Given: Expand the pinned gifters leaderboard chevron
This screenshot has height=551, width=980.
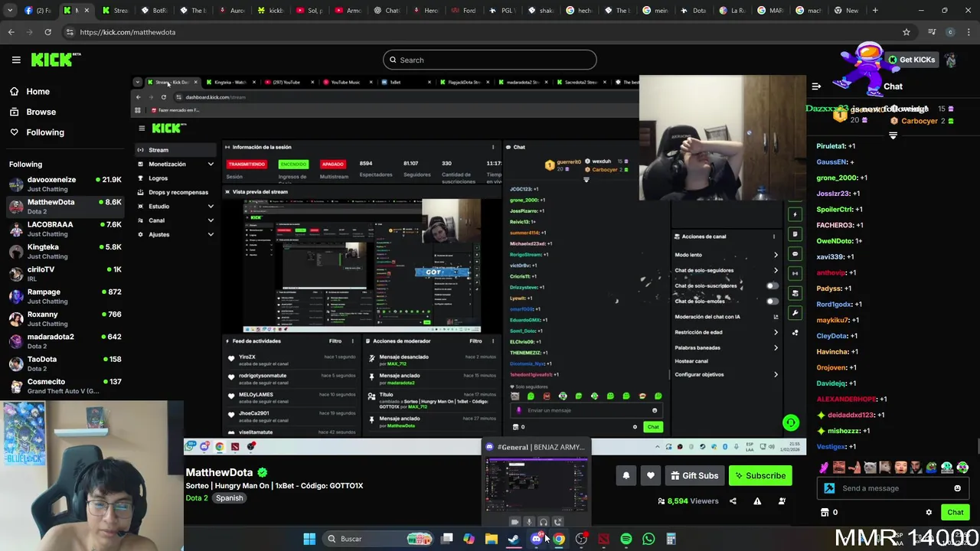Looking at the screenshot, I should [893, 135].
